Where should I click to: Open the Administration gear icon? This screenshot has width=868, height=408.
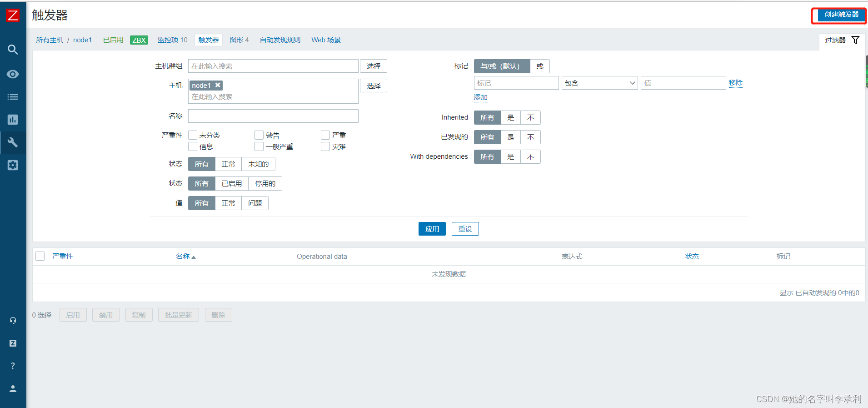coord(13,165)
